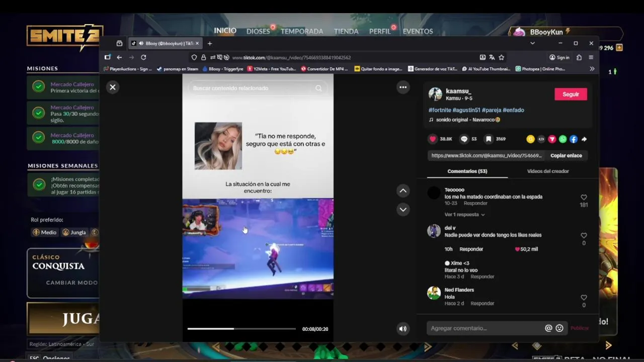Open DIOSES menu in Smite 2

point(258,31)
